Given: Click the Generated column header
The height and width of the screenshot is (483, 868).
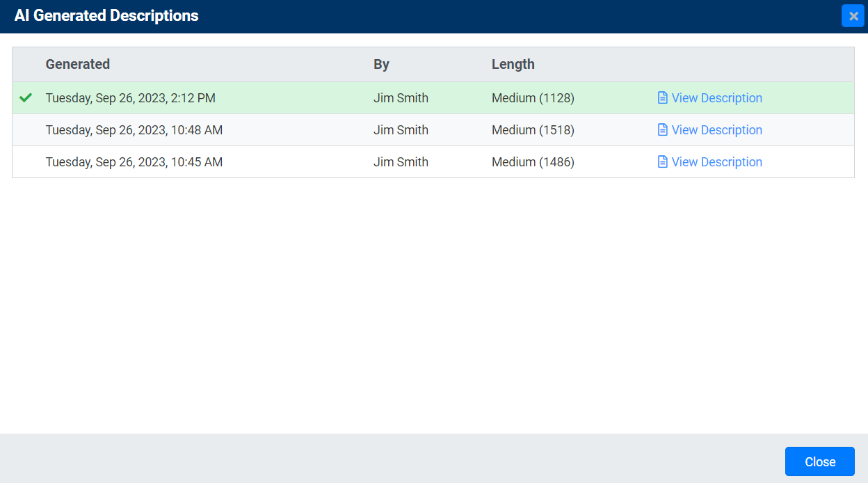Looking at the screenshot, I should 78,64.
